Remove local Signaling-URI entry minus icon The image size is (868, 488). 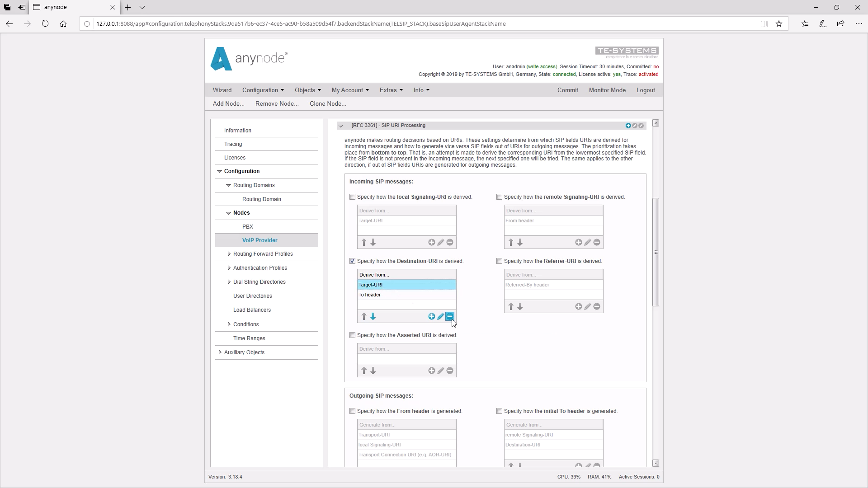pos(449,243)
